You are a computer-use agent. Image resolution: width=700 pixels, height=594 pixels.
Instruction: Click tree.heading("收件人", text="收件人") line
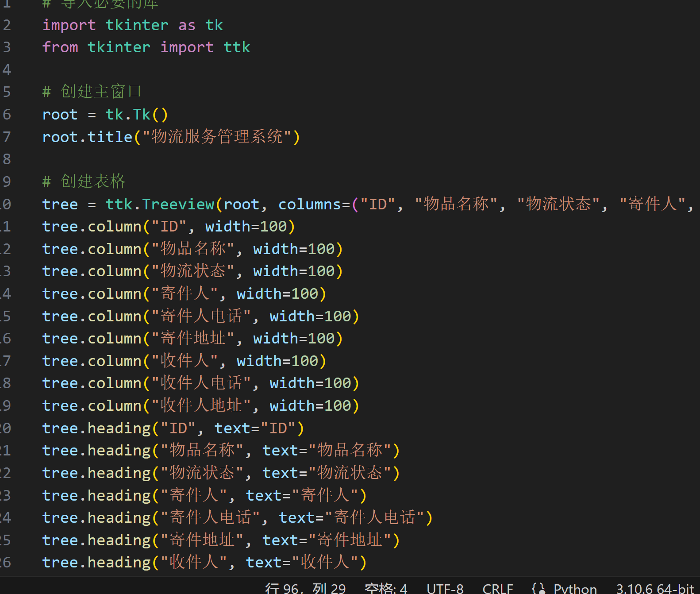[x=205, y=562]
